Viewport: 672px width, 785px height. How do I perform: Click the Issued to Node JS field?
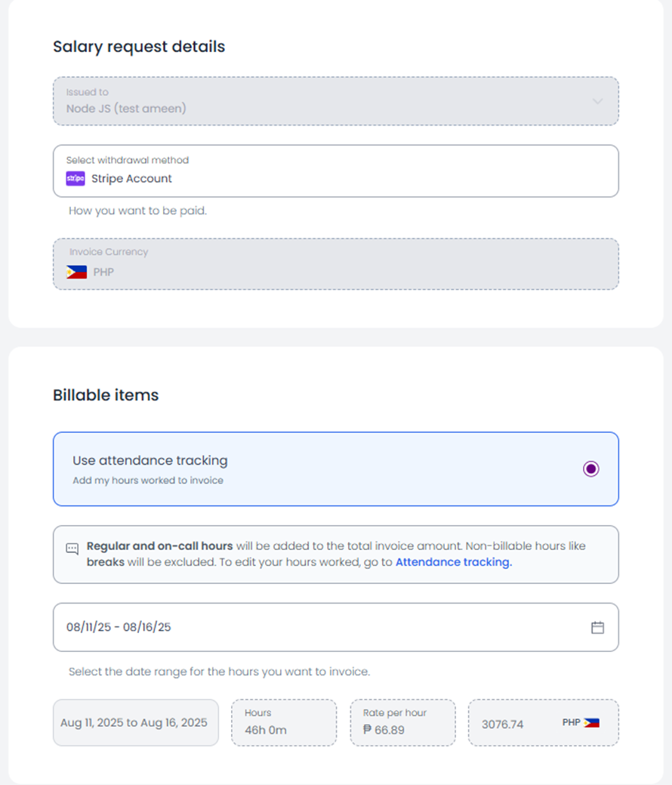point(336,101)
